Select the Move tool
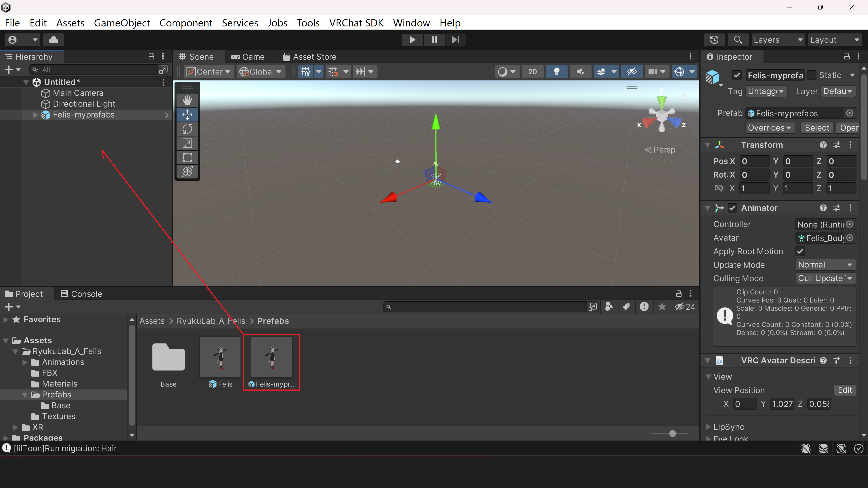Viewport: 868px width, 488px height. point(187,115)
